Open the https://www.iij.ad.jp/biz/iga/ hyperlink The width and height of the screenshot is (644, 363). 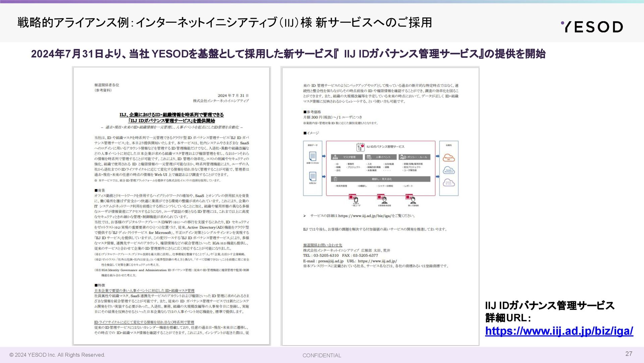(x=559, y=331)
